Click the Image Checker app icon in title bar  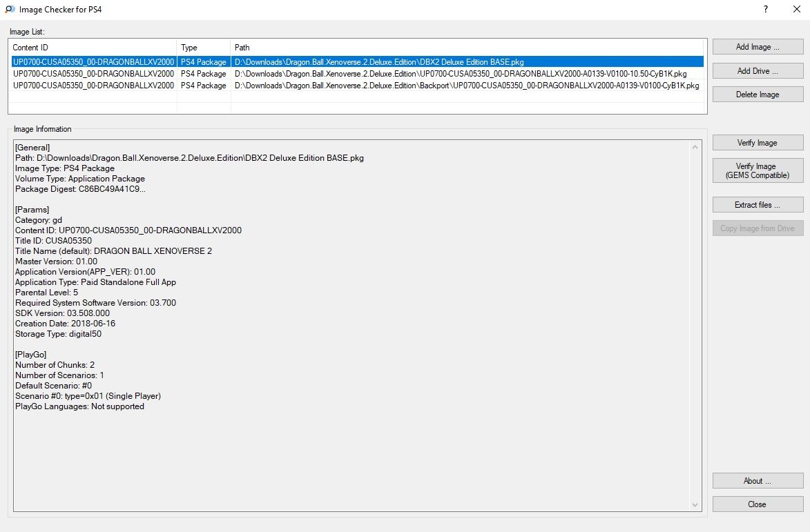[10, 9]
